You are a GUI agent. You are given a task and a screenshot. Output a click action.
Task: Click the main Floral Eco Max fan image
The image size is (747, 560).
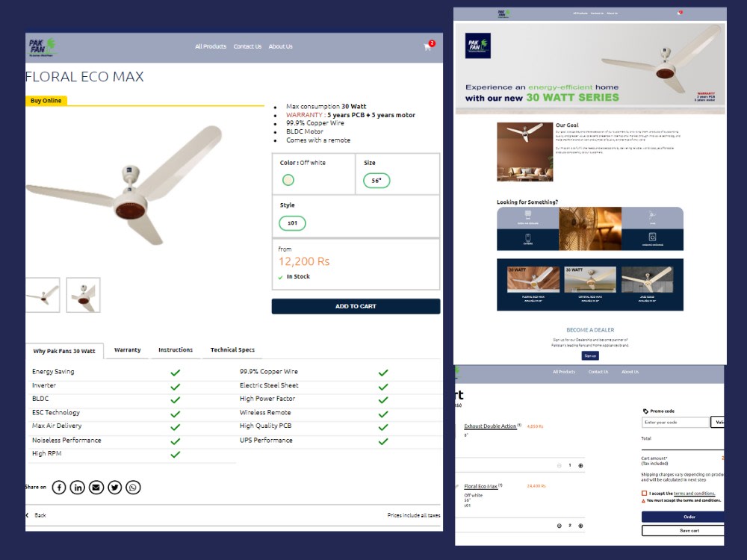click(x=125, y=186)
